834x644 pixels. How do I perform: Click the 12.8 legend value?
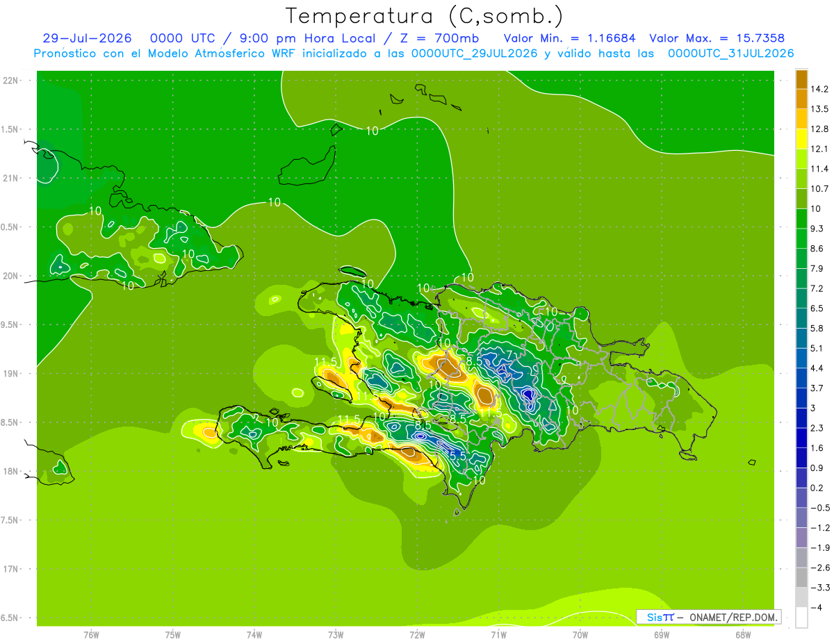(820, 129)
